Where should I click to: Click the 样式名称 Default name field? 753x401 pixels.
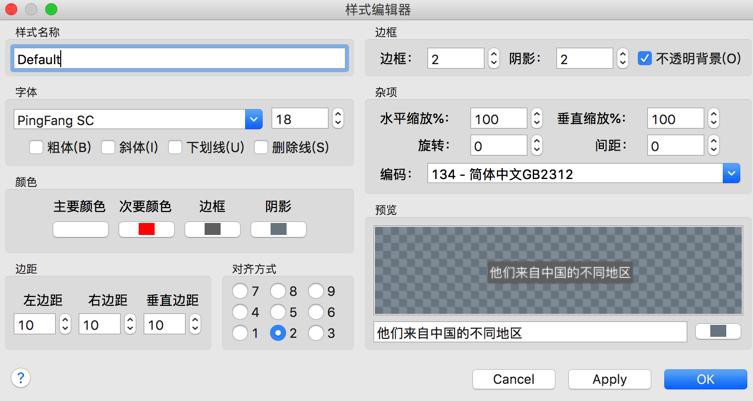(x=179, y=59)
